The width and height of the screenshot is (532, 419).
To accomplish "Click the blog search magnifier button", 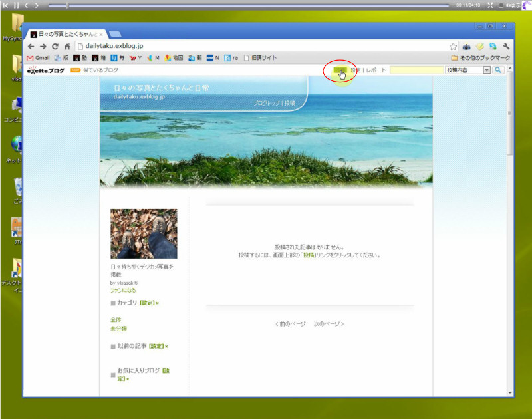I will point(498,70).
